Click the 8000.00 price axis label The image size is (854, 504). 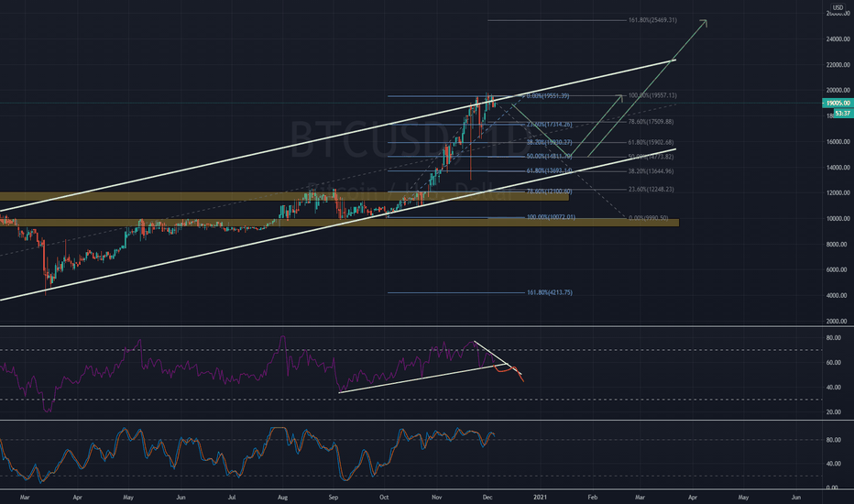click(x=838, y=244)
